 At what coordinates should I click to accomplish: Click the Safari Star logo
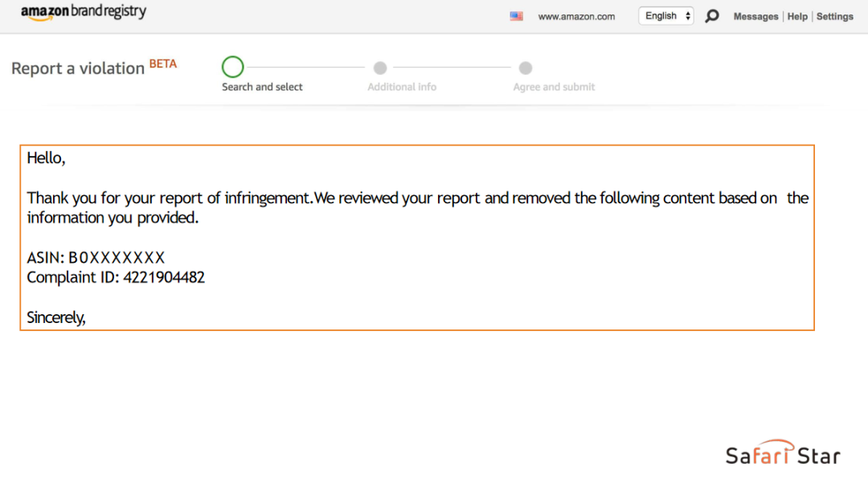(782, 454)
